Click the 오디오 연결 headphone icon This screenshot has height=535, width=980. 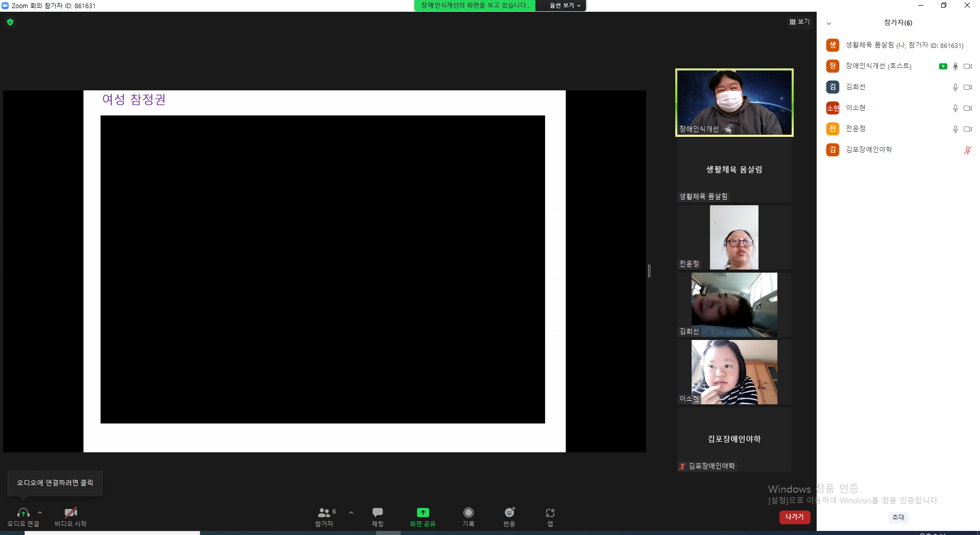[x=23, y=513]
